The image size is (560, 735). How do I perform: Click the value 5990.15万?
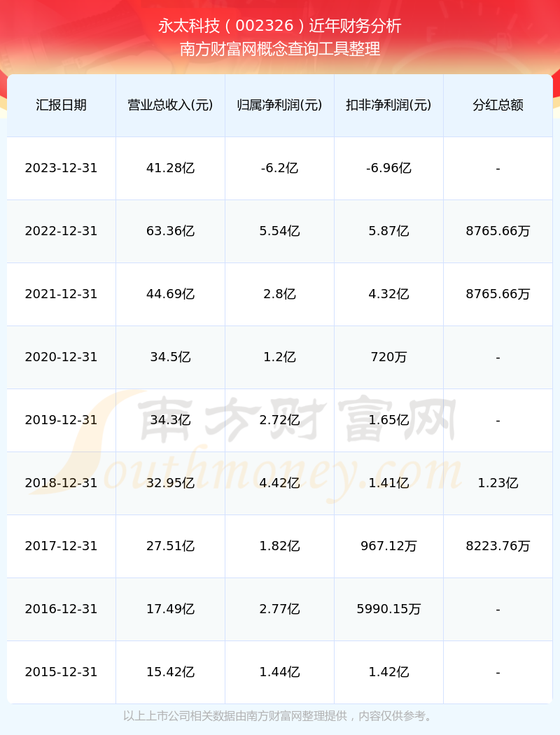(x=389, y=610)
